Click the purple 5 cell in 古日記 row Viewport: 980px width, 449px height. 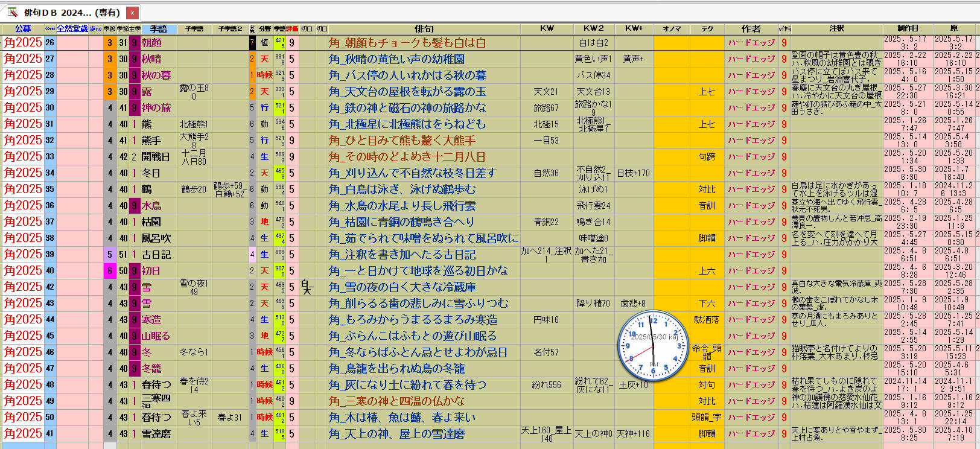tap(110, 255)
